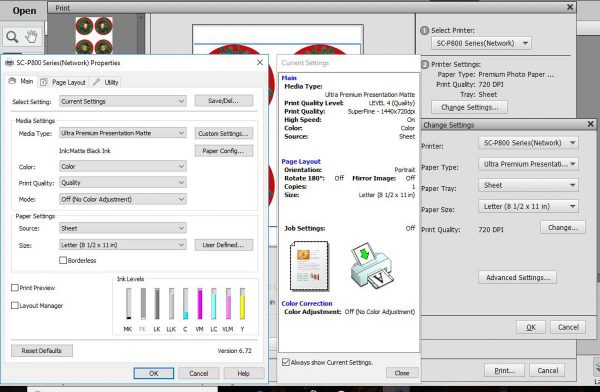The width and height of the screenshot is (600, 392).
Task: Open Help in the Properties dialog
Action: [x=244, y=373]
